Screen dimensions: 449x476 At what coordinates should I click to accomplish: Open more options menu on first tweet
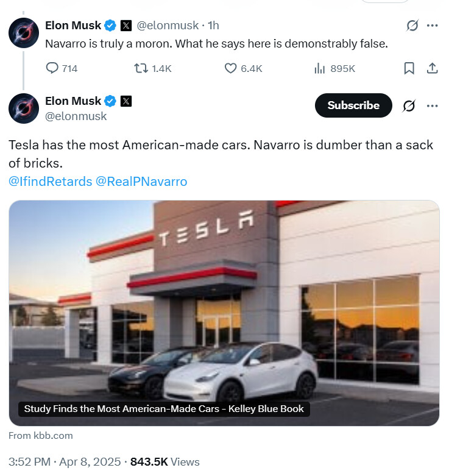(432, 26)
